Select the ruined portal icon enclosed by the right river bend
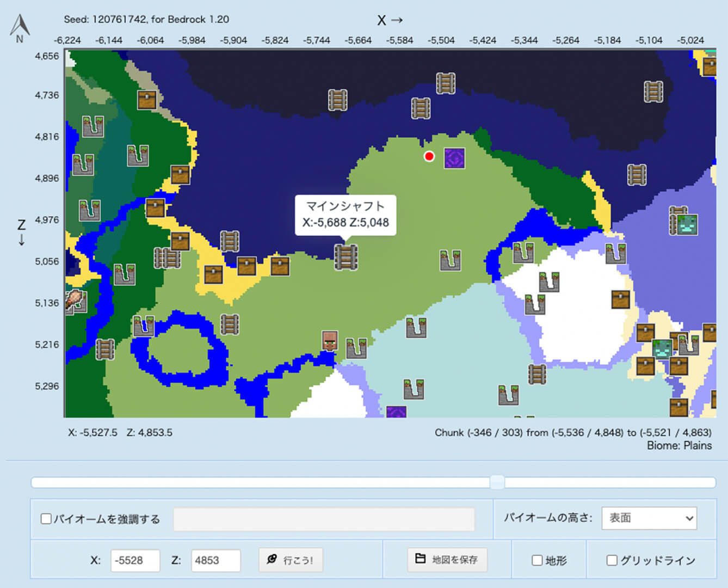Screen dimensions: 728x588 523,253
